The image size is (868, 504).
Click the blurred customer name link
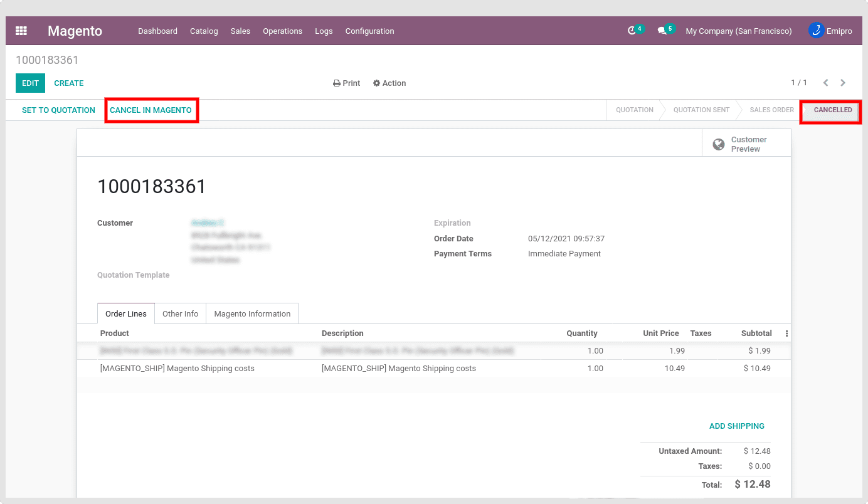coord(207,223)
